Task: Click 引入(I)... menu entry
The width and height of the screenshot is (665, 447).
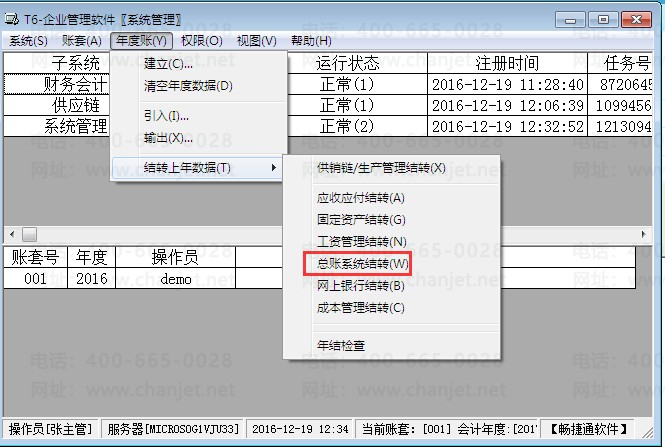Action: coord(167,116)
